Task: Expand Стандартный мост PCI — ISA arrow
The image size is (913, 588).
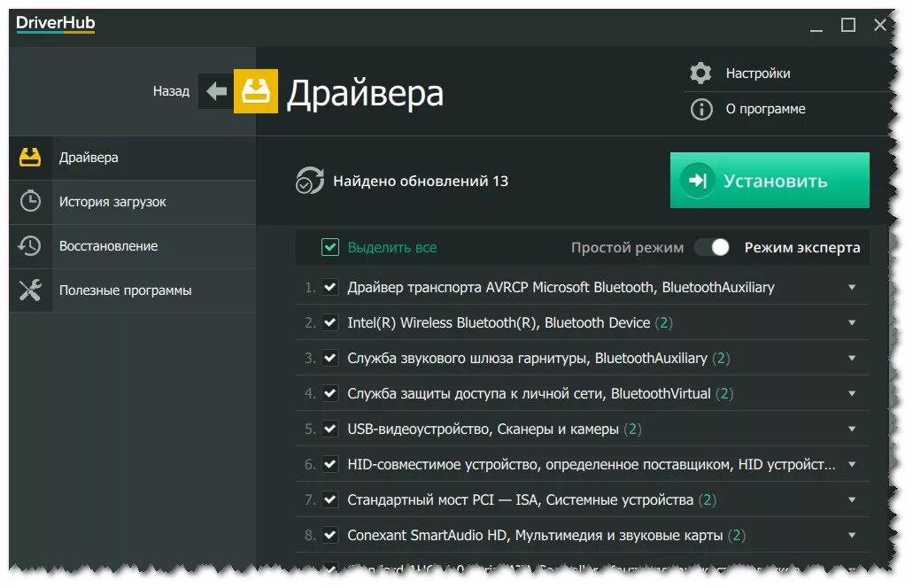Action: point(852,500)
